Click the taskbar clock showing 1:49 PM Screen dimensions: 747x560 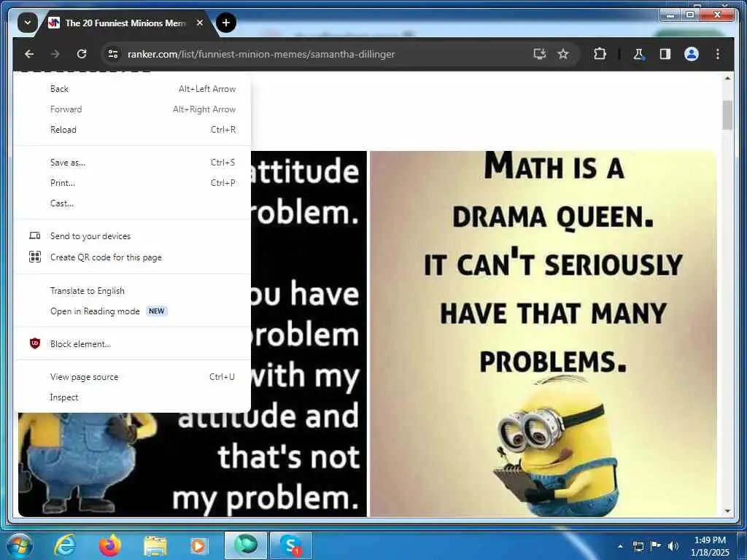tap(710, 546)
